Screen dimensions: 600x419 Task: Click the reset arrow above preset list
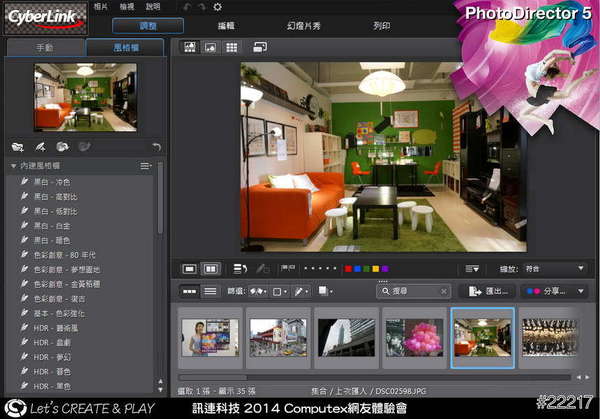click(x=155, y=146)
